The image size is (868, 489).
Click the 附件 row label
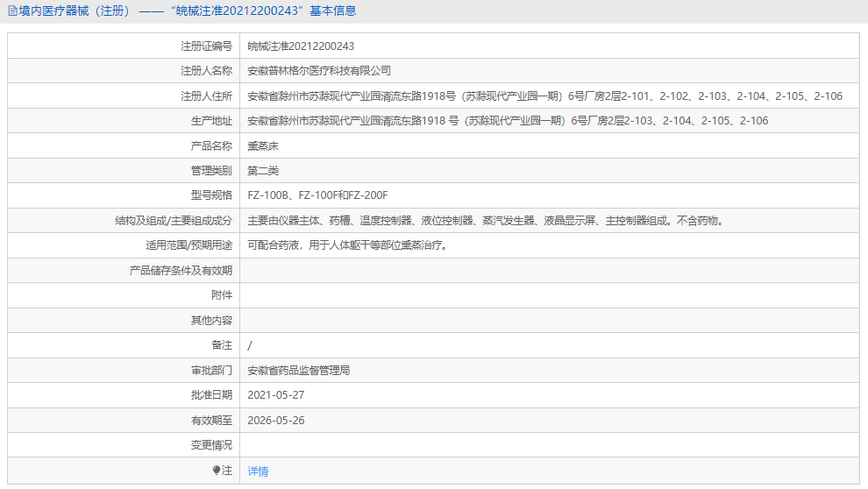[x=222, y=295]
